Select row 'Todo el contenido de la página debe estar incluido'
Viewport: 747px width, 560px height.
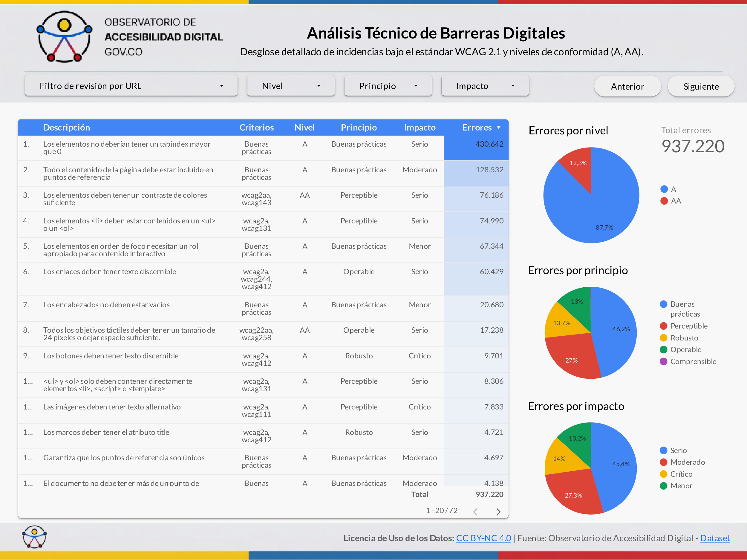click(x=264, y=174)
